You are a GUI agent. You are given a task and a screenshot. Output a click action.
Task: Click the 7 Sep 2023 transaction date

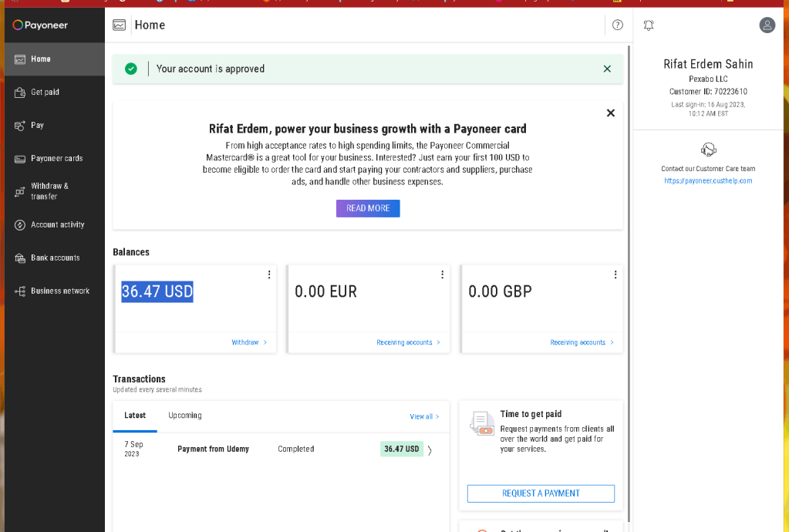(134, 449)
